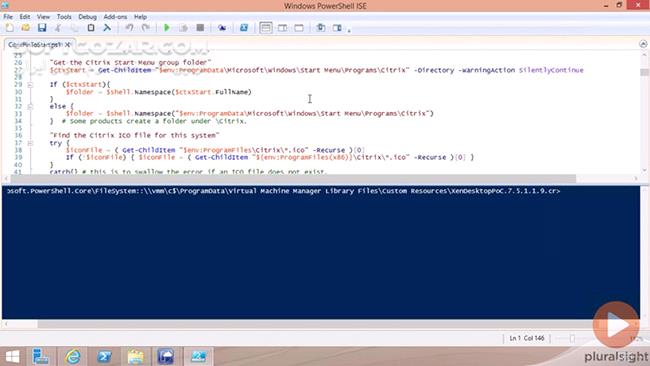Open the Edit menu
Image resolution: width=650 pixels, height=366 pixels.
click(25, 17)
